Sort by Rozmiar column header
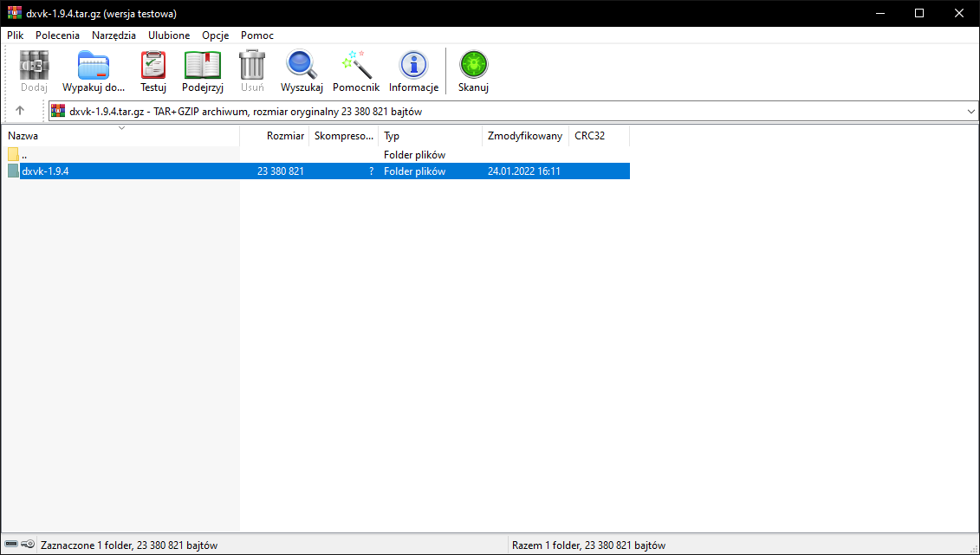This screenshot has height=555, width=980. pyautogui.click(x=275, y=136)
